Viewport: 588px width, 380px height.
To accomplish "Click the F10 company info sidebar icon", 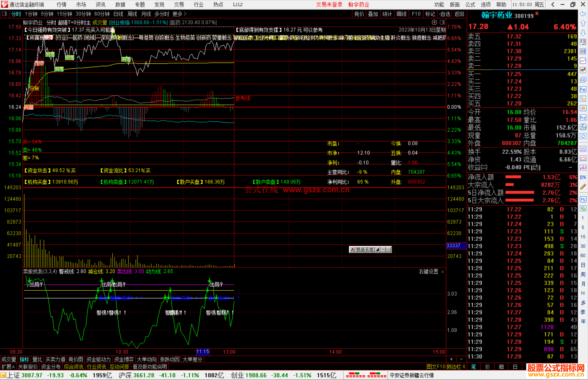I will [x=583, y=89].
